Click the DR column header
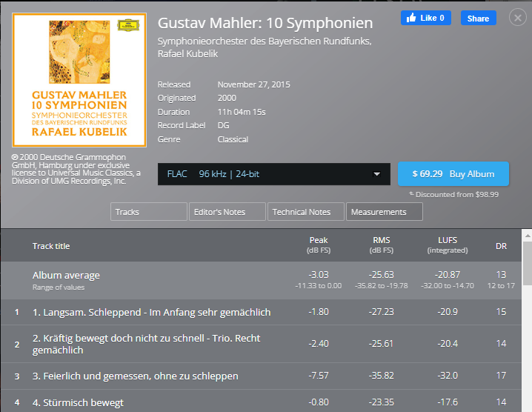This screenshot has height=412, width=532. [501, 245]
